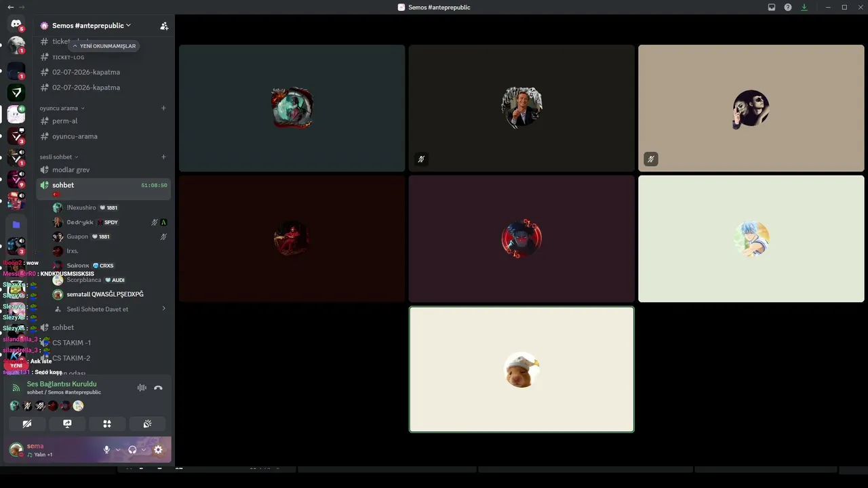The width and height of the screenshot is (868, 488).
Task: Focus the cream tile with dog avatar
Action: click(521, 369)
